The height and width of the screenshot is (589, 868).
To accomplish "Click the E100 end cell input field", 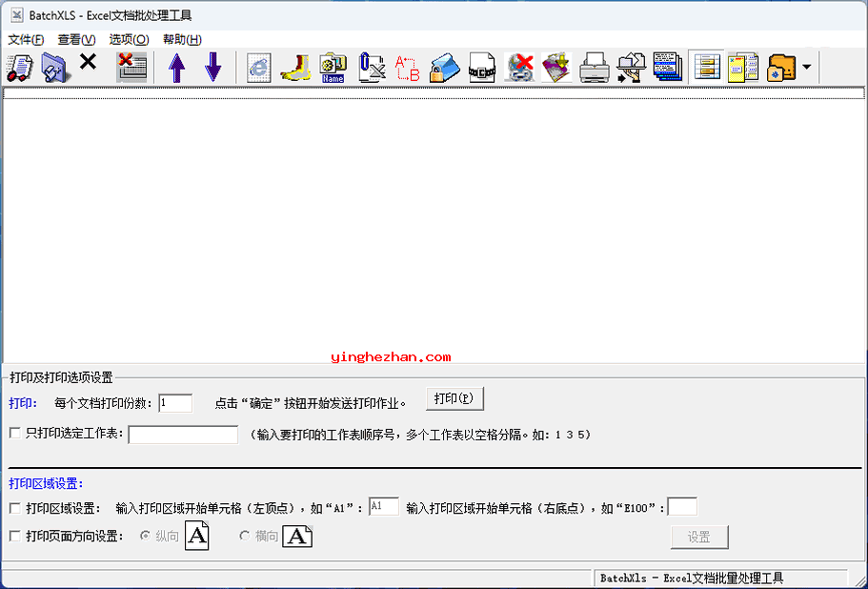I will [682, 506].
